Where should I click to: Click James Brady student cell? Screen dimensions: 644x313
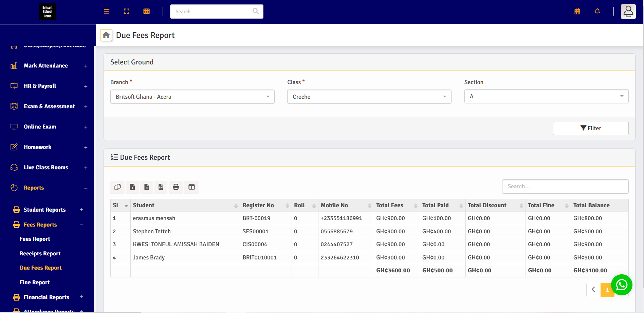pos(185,258)
